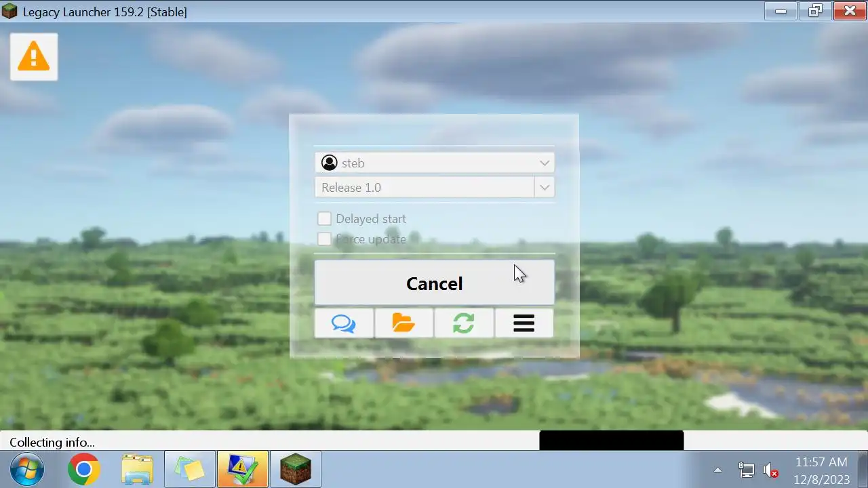Click the Legacy Launcher grass block title icon
The image size is (868, 488).
pyautogui.click(x=9, y=12)
